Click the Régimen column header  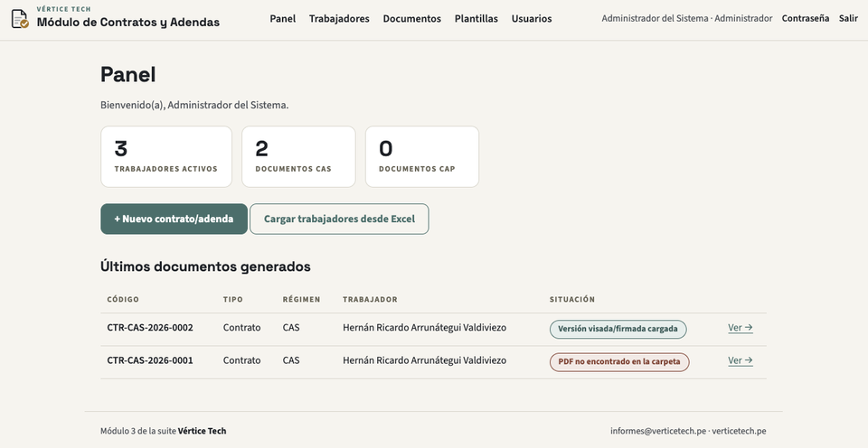click(x=301, y=299)
